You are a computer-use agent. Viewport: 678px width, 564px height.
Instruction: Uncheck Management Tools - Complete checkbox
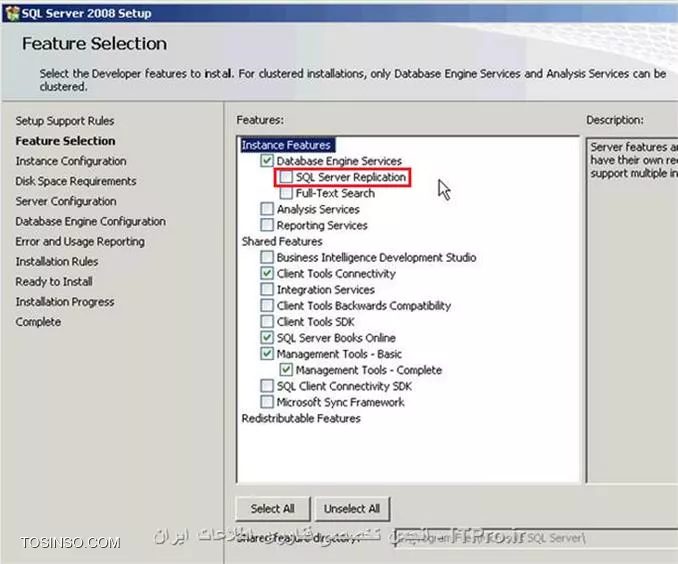286,370
